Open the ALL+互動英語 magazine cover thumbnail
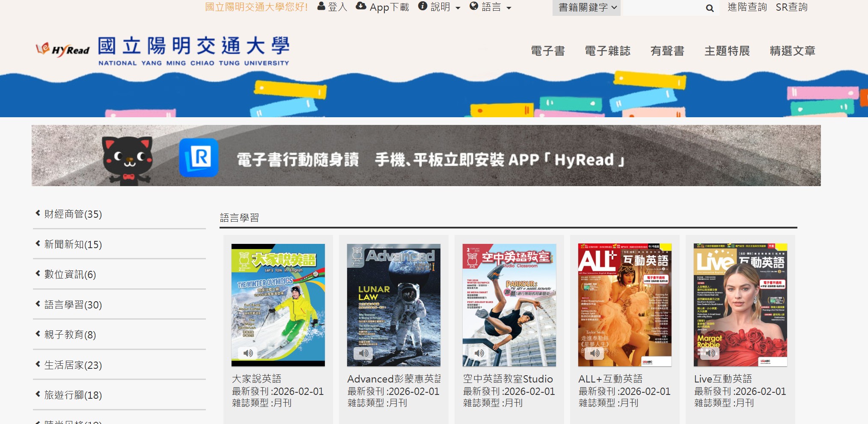 click(x=624, y=305)
